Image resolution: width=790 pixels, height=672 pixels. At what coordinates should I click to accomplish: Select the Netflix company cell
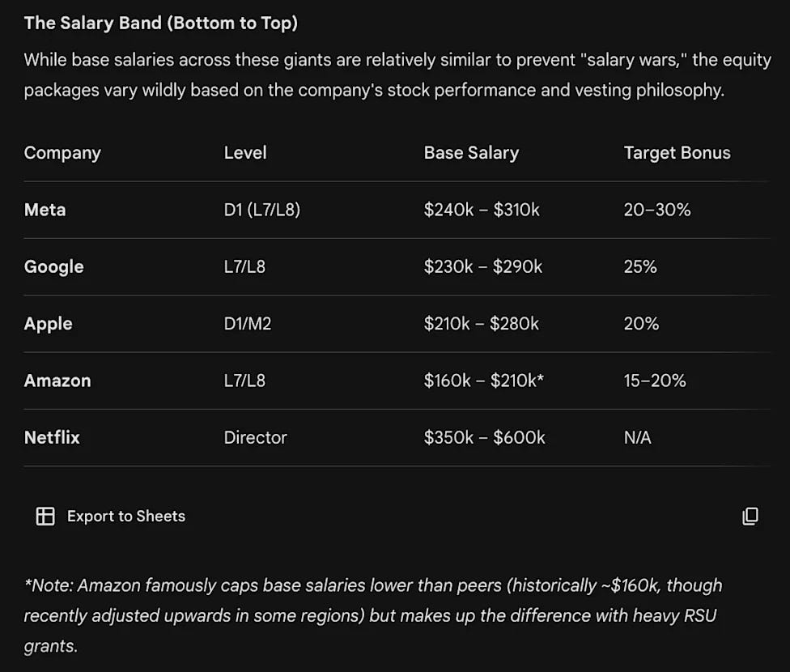52,437
